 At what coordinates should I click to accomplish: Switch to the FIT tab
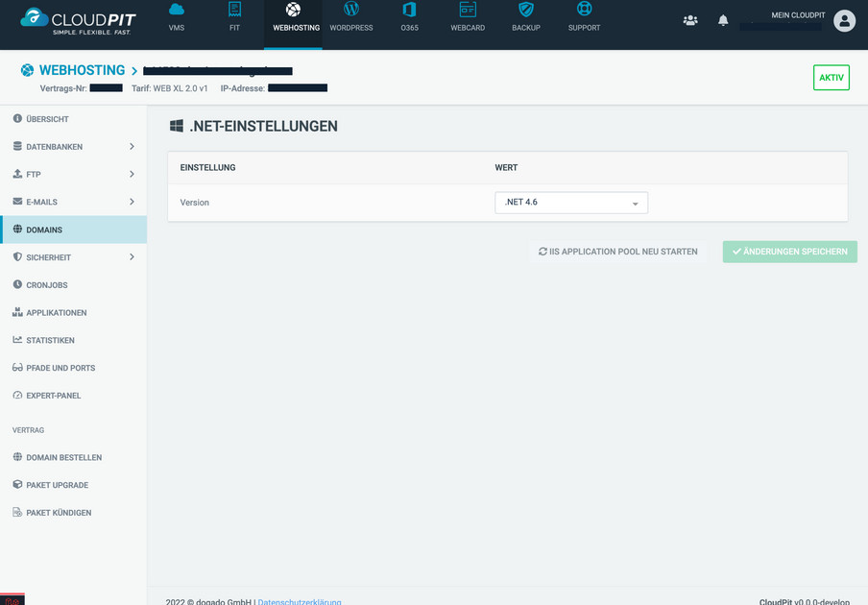point(234,17)
